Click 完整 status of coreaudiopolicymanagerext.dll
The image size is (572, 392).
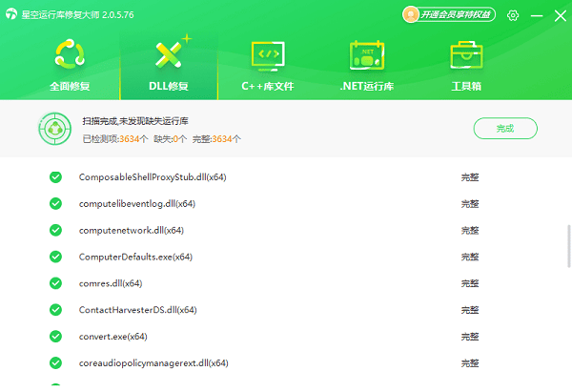pos(470,363)
